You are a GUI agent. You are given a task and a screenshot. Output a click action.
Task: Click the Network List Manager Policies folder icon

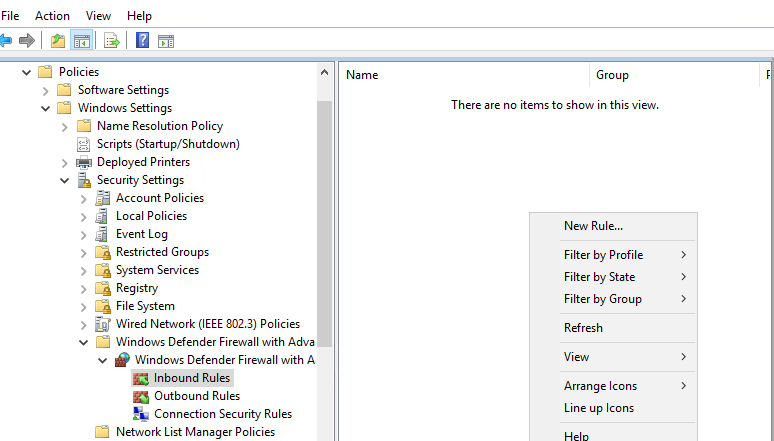(102, 432)
